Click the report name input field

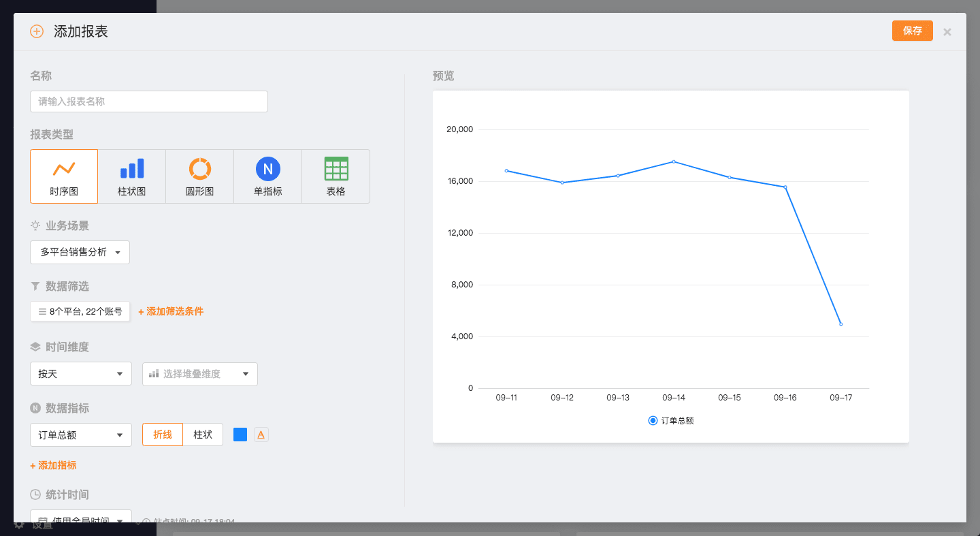click(149, 101)
